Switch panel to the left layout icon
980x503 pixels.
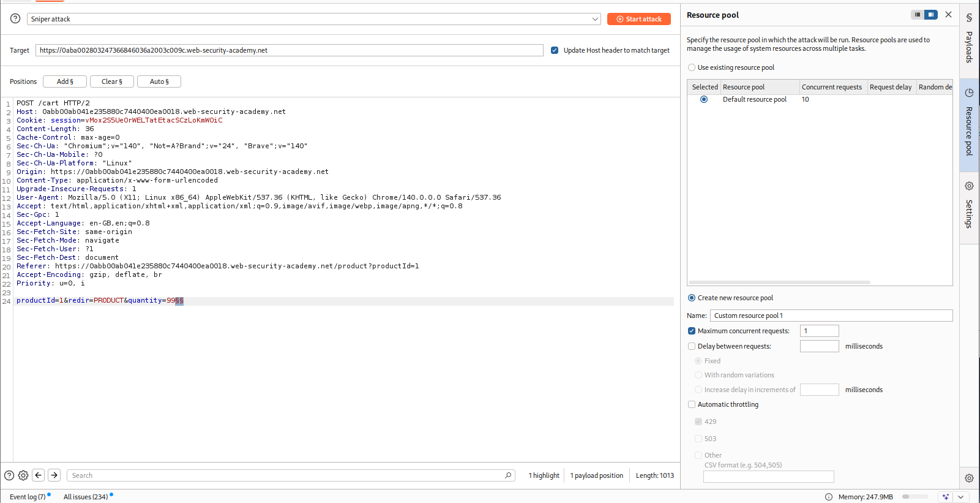[x=917, y=15]
